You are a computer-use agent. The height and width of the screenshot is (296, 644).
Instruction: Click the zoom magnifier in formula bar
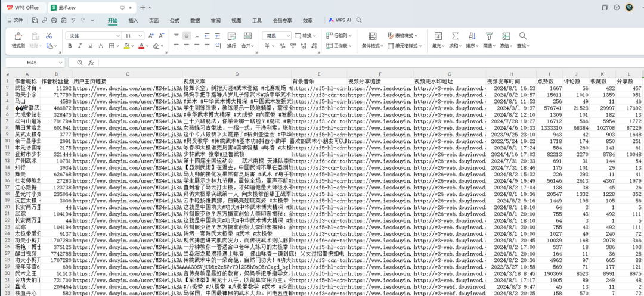pos(80,63)
